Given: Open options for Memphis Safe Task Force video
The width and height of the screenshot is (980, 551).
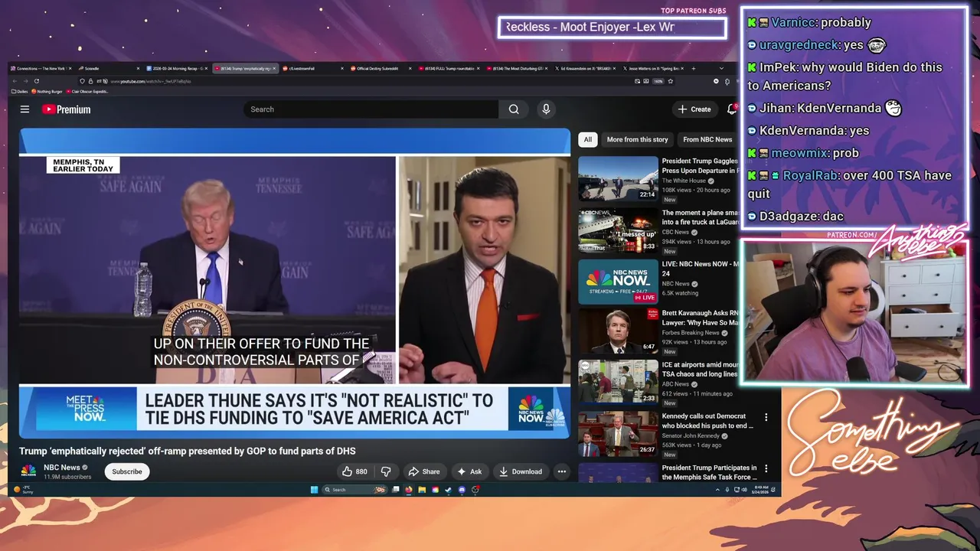Looking at the screenshot, I should pyautogui.click(x=766, y=468).
